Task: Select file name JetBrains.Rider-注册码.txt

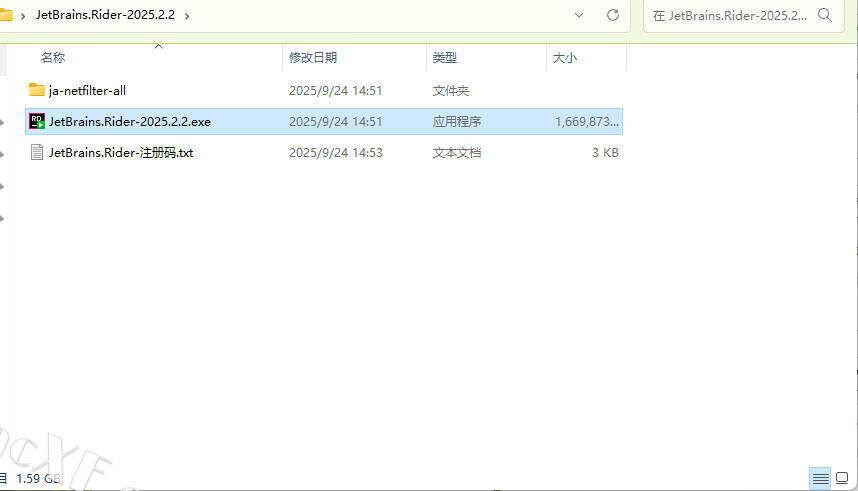Action: tap(121, 152)
